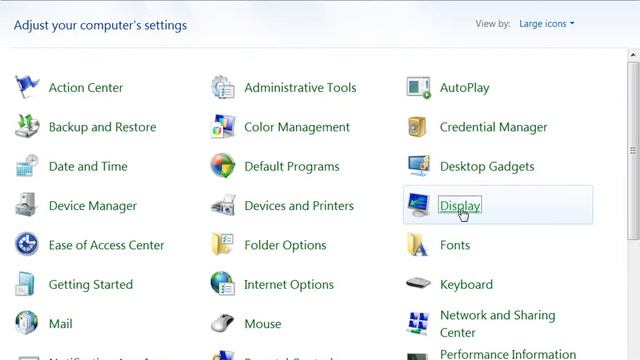Open the Network and Sharing Center icon

pyautogui.click(x=418, y=323)
